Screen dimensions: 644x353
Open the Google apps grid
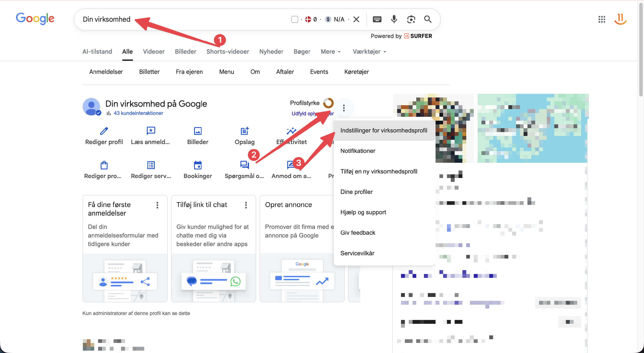[x=601, y=19]
